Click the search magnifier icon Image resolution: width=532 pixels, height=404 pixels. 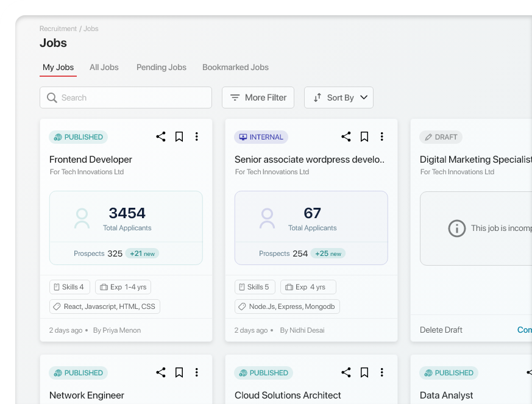pos(52,97)
